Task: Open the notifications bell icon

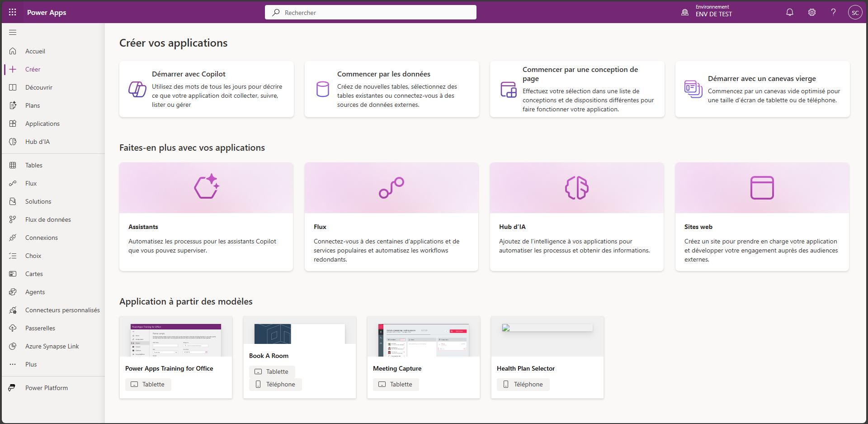Action: (789, 12)
